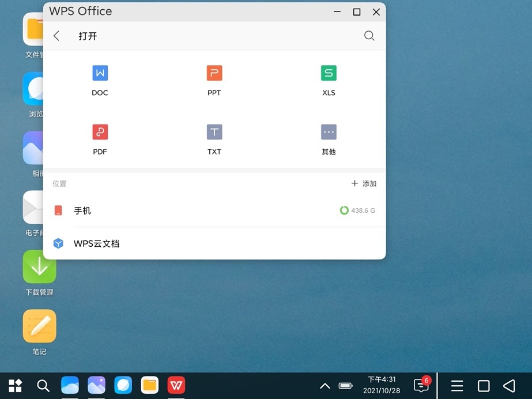This screenshot has width=532, height=399.
Task: Select the PPT file type icon
Action: tap(214, 73)
